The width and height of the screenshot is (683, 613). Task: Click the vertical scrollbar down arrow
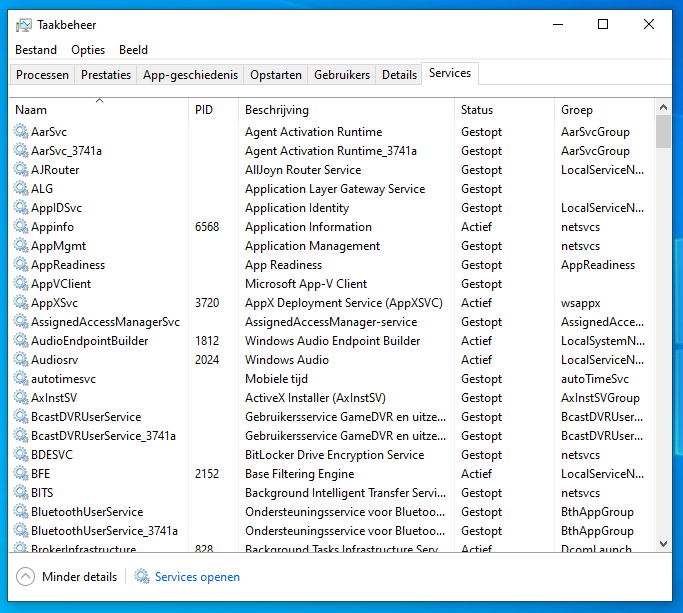pyautogui.click(x=663, y=544)
